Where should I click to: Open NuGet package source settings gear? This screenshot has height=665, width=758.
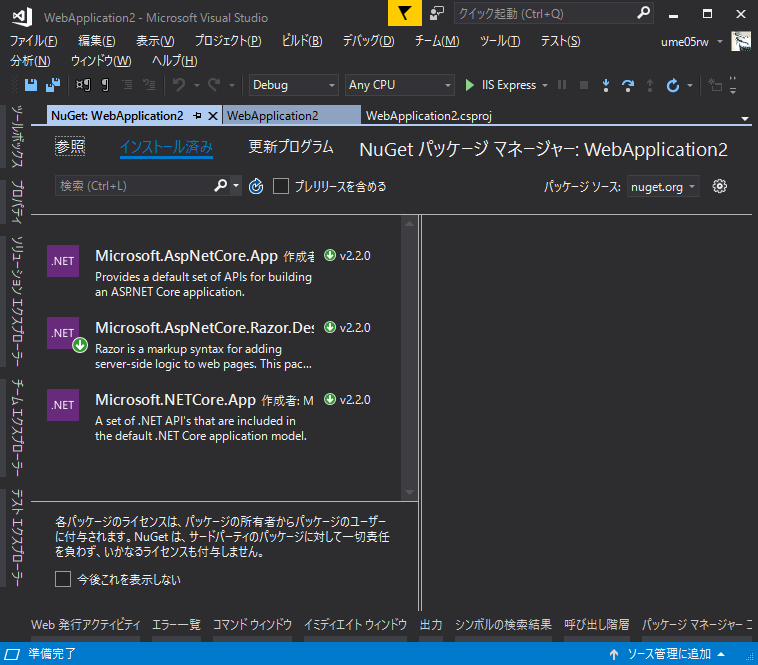719,186
